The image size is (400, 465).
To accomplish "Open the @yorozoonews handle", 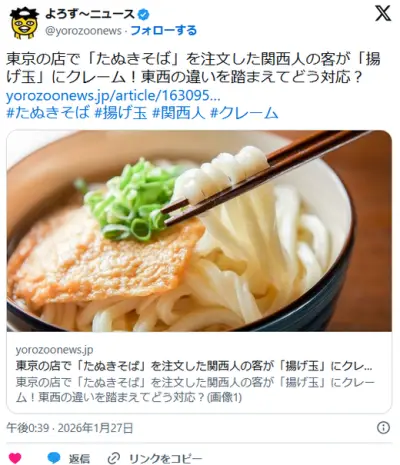I will pos(83,31).
